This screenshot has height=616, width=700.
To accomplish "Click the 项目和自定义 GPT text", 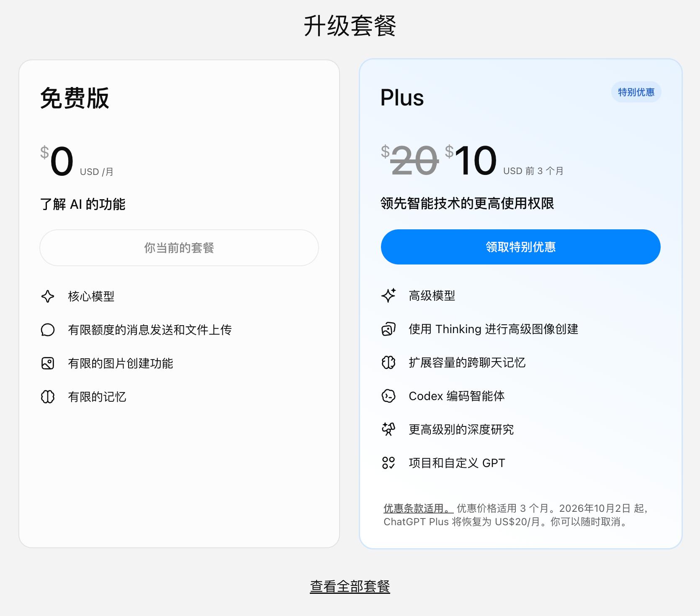I will [457, 463].
